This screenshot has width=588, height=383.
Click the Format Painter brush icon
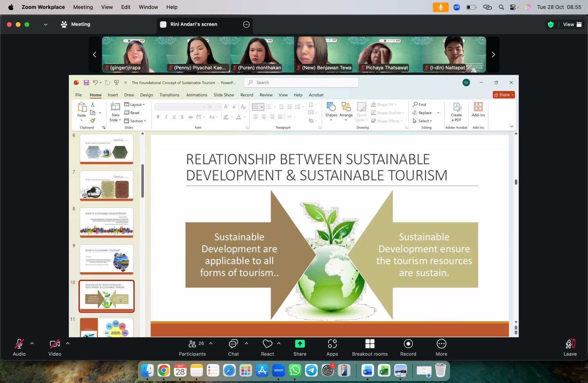(93, 120)
